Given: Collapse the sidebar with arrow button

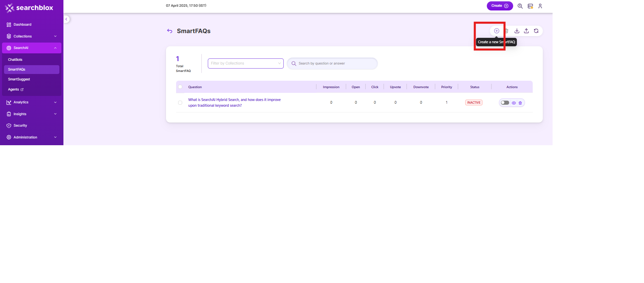Looking at the screenshot, I should pos(66,19).
